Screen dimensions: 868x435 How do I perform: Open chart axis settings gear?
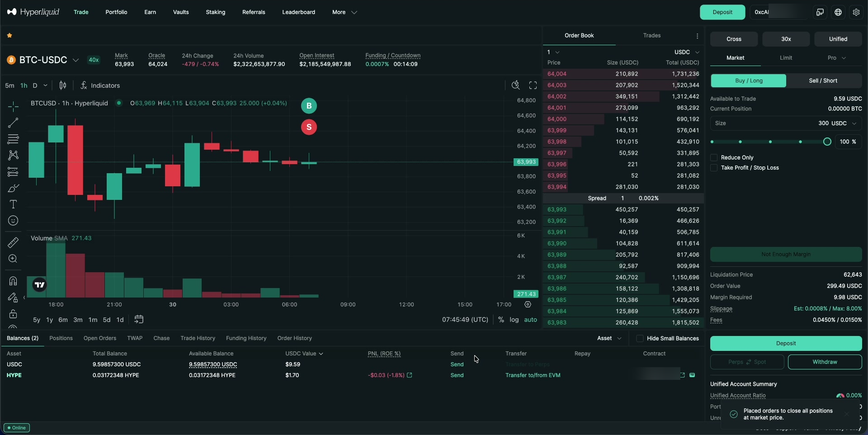pos(528,305)
